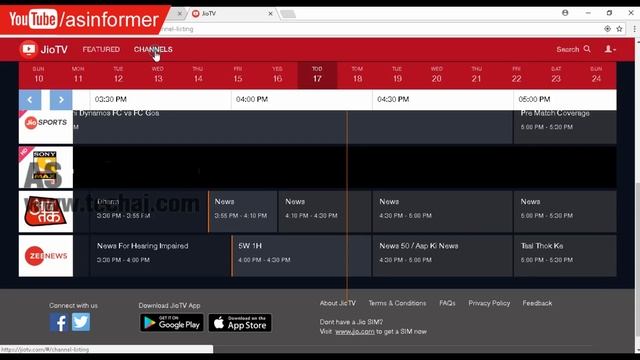Open JioTV Facebook page icon
Image resolution: width=640 pixels, height=360 pixels.
59,322
